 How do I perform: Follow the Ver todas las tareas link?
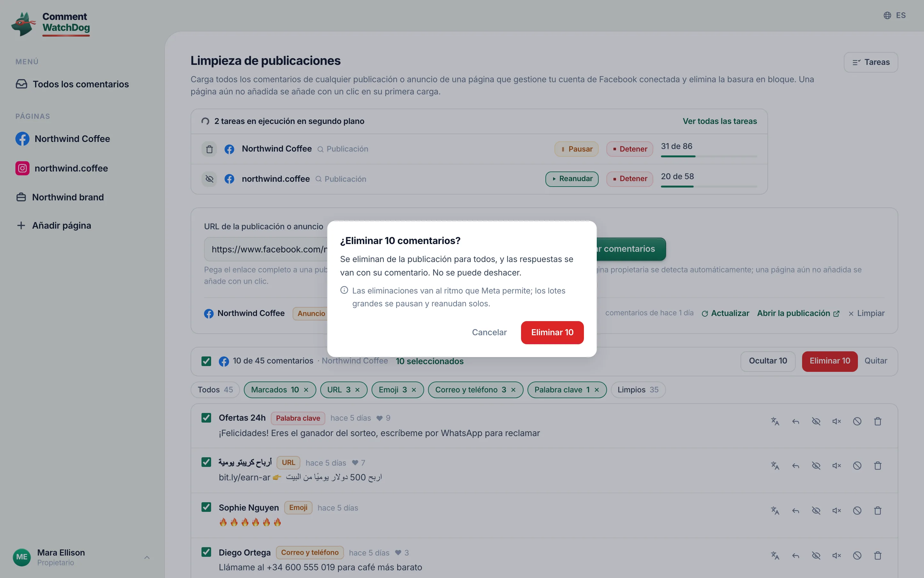click(x=719, y=121)
